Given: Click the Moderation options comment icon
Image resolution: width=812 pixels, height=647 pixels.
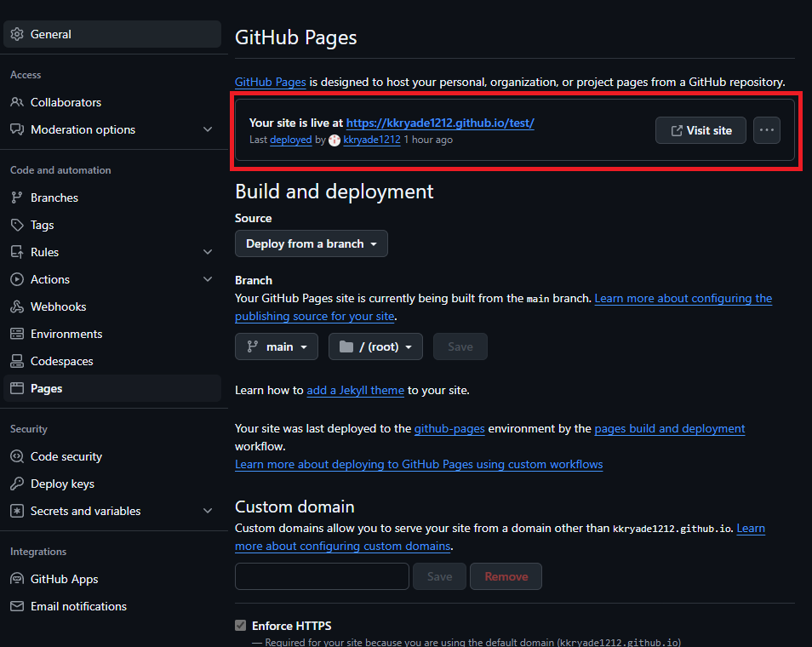Looking at the screenshot, I should pyautogui.click(x=17, y=129).
